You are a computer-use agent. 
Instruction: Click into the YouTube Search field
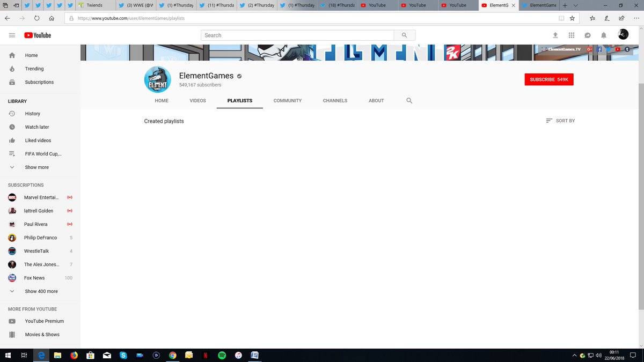click(x=298, y=35)
